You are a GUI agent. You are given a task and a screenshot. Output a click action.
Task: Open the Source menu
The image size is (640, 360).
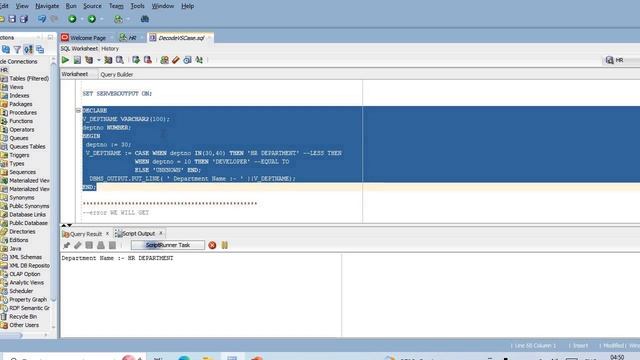point(92,6)
